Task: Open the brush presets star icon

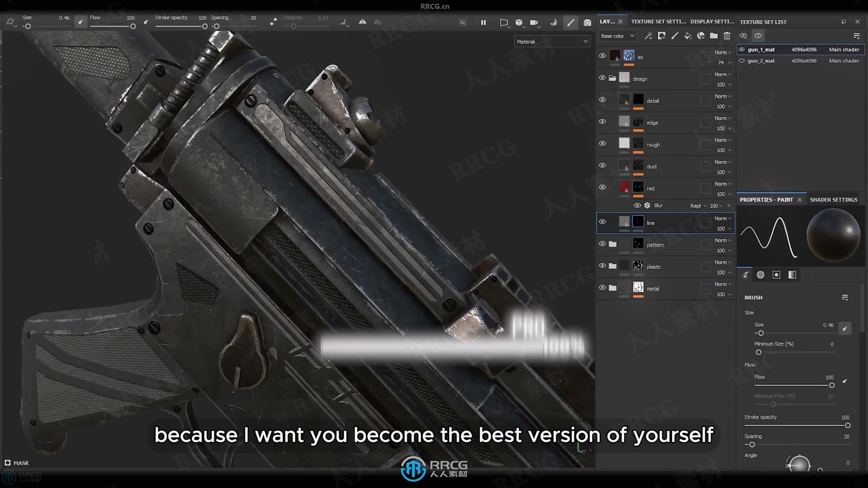Action: (11, 22)
